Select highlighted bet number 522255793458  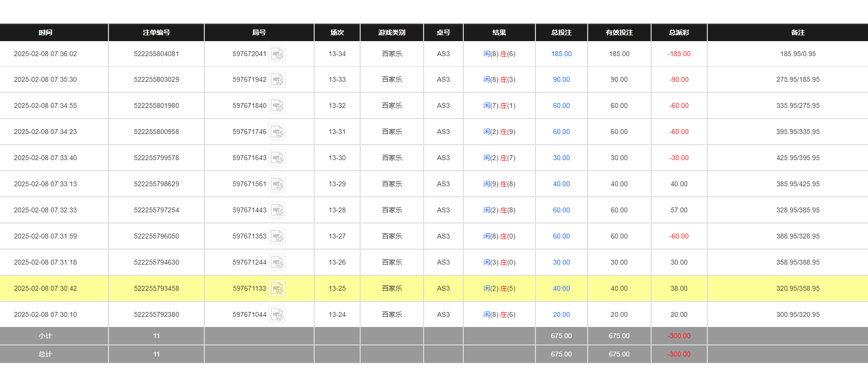coord(156,288)
